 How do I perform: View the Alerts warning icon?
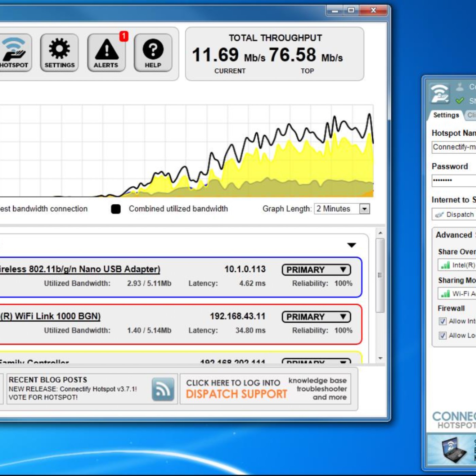pyautogui.click(x=106, y=52)
